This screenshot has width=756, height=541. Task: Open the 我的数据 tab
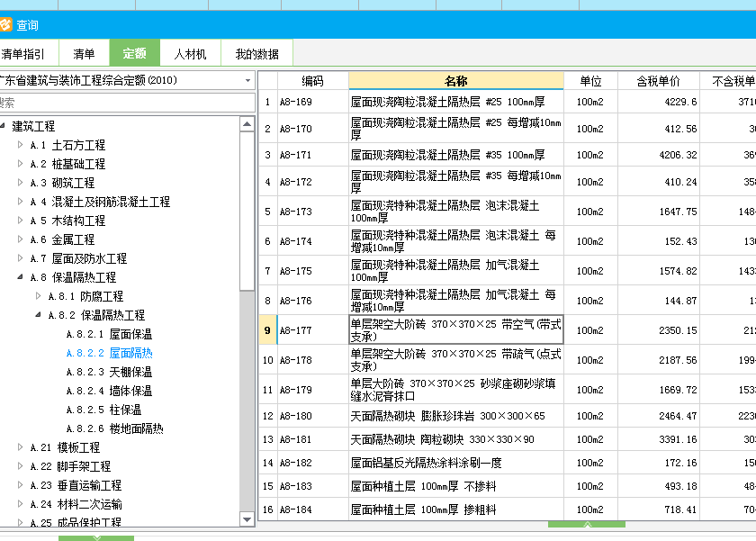click(256, 53)
